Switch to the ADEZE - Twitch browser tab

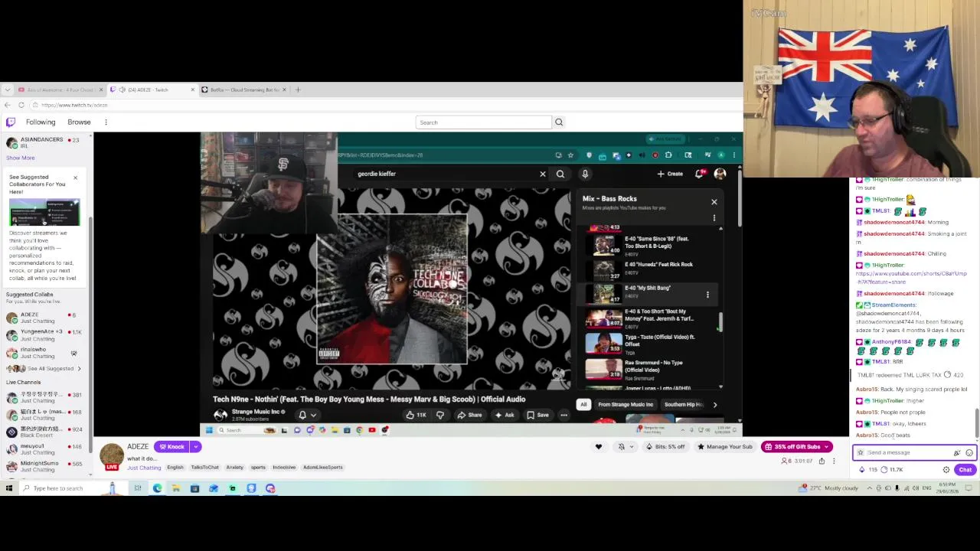pyautogui.click(x=148, y=90)
